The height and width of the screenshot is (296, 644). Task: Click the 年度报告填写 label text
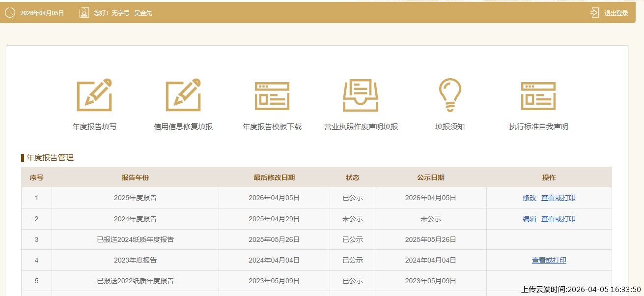point(94,127)
